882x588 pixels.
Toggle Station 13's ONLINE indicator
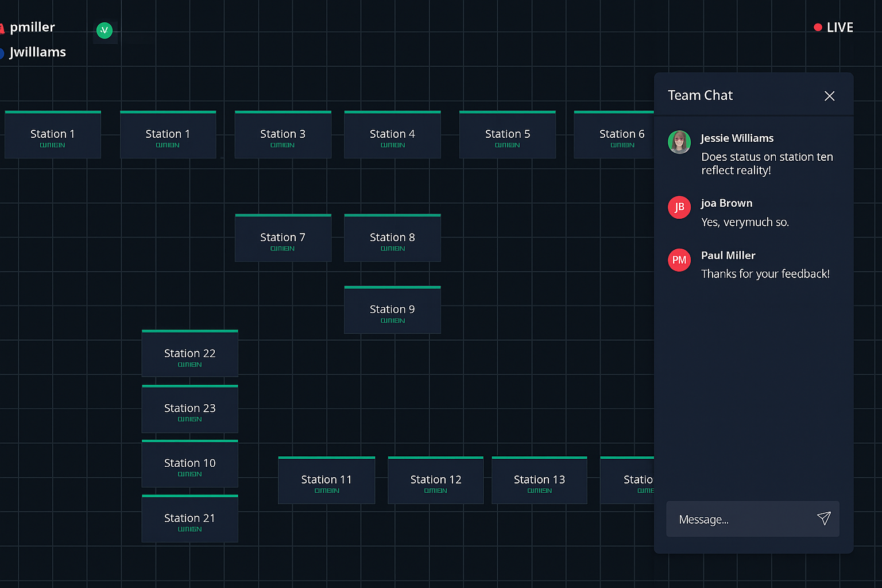tap(539, 490)
